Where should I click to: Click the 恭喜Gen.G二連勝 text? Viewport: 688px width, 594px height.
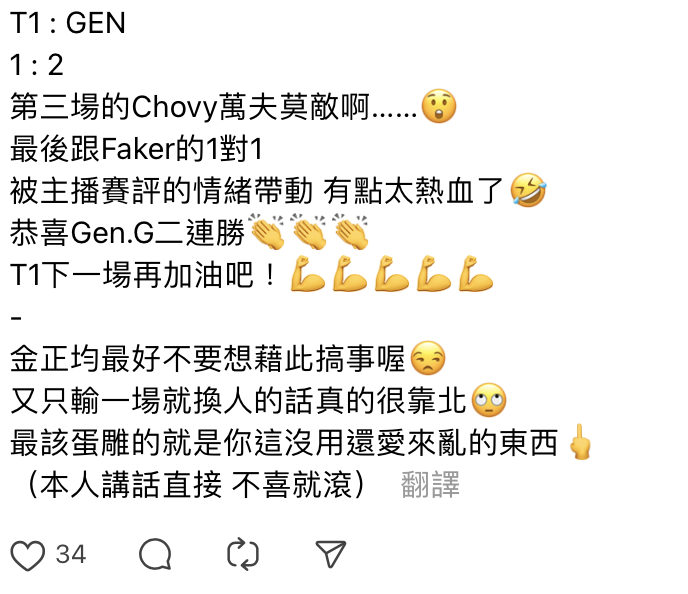[127, 233]
